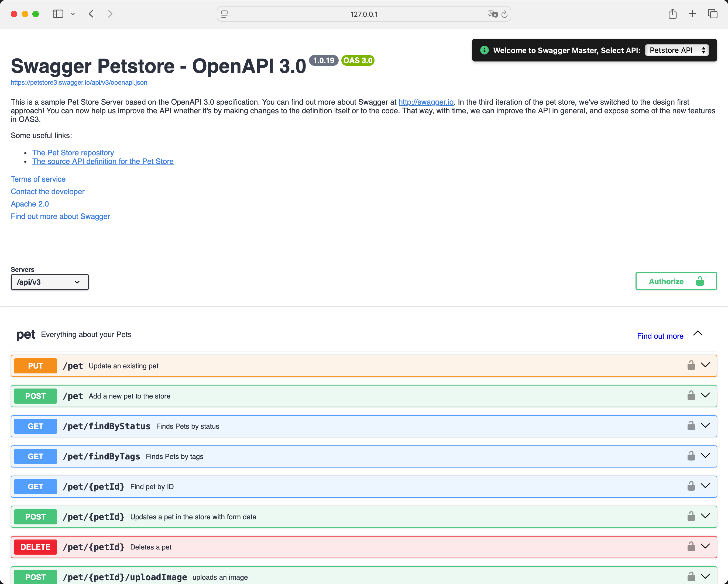Open the tab overview icon
This screenshot has height=584, width=728.
(x=712, y=14)
